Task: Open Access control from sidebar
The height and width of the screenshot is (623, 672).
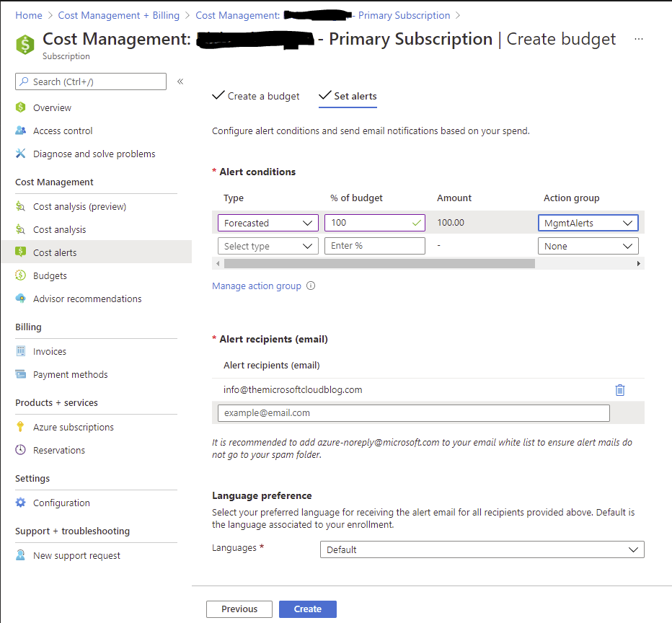Action: pyautogui.click(x=63, y=131)
